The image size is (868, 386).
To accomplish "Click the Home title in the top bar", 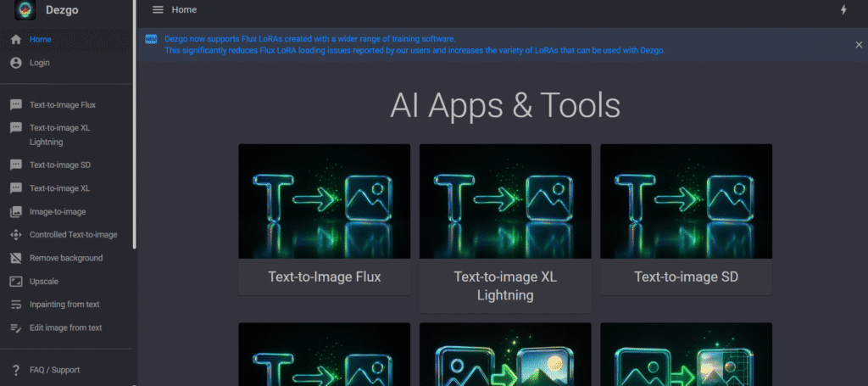I will [x=184, y=10].
